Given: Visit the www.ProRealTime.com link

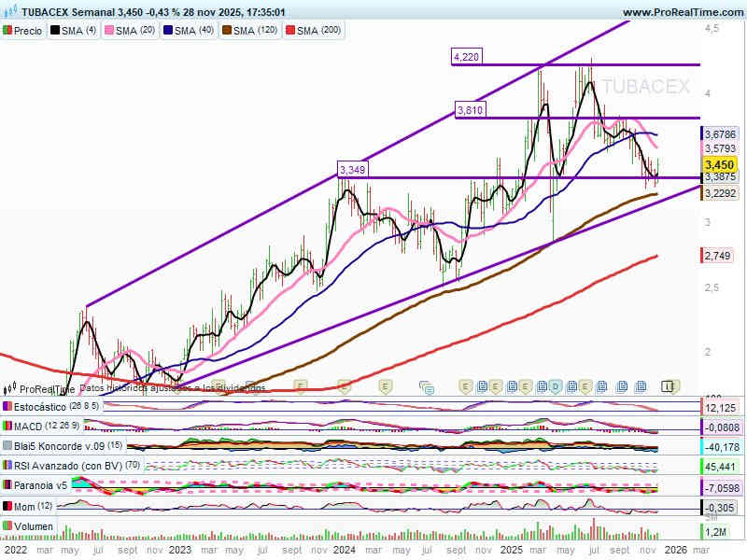Looking at the screenshot, I should [x=681, y=12].
